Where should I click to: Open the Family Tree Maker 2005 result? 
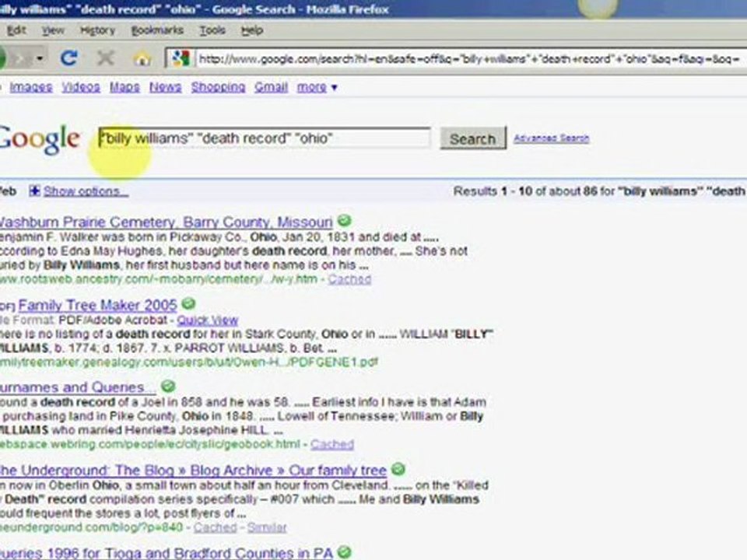[98, 305]
